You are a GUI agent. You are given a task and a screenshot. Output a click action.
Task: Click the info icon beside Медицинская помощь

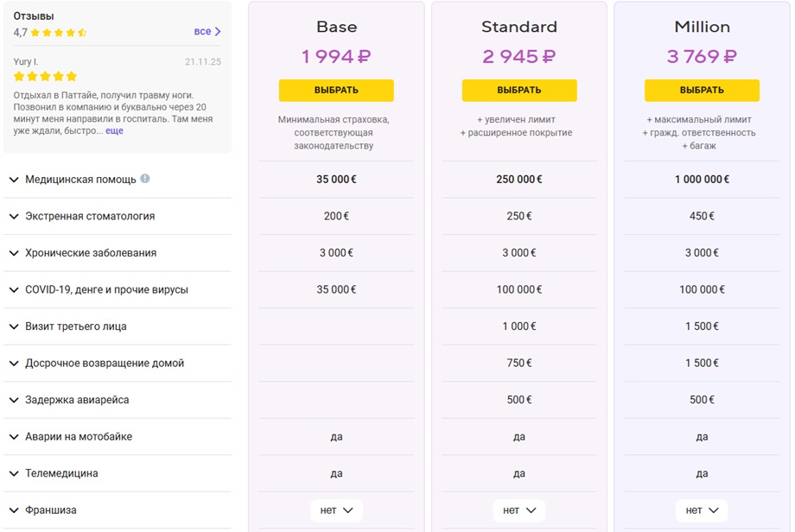145,179
